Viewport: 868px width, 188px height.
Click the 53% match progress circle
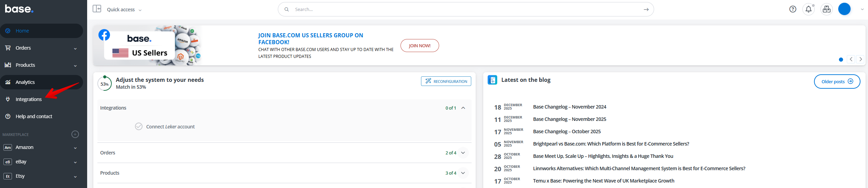[x=105, y=84]
